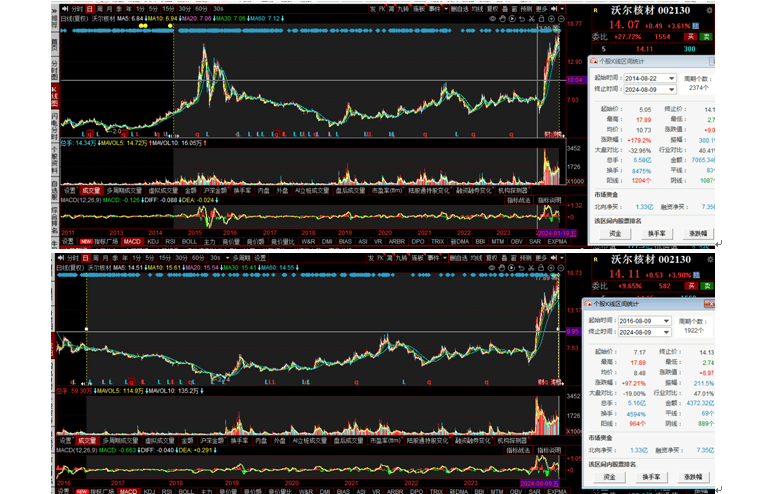Click 指标说明 button in top MACD panel
Screen dimensions: 767x494
click(550, 201)
